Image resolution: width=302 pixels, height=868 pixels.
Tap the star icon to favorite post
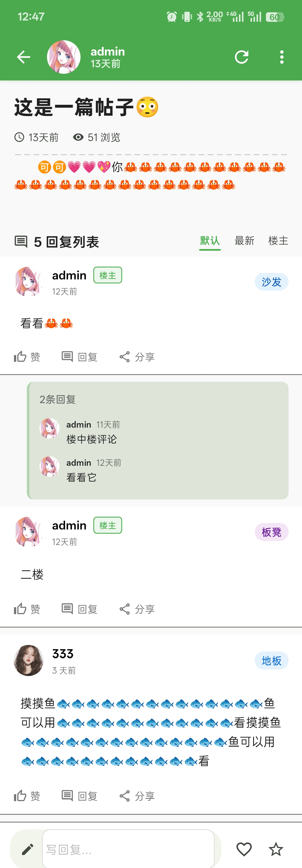pyautogui.click(x=276, y=849)
